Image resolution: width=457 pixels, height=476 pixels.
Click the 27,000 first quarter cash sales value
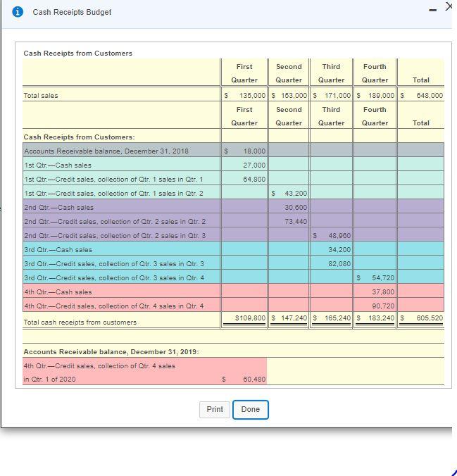pos(254,165)
